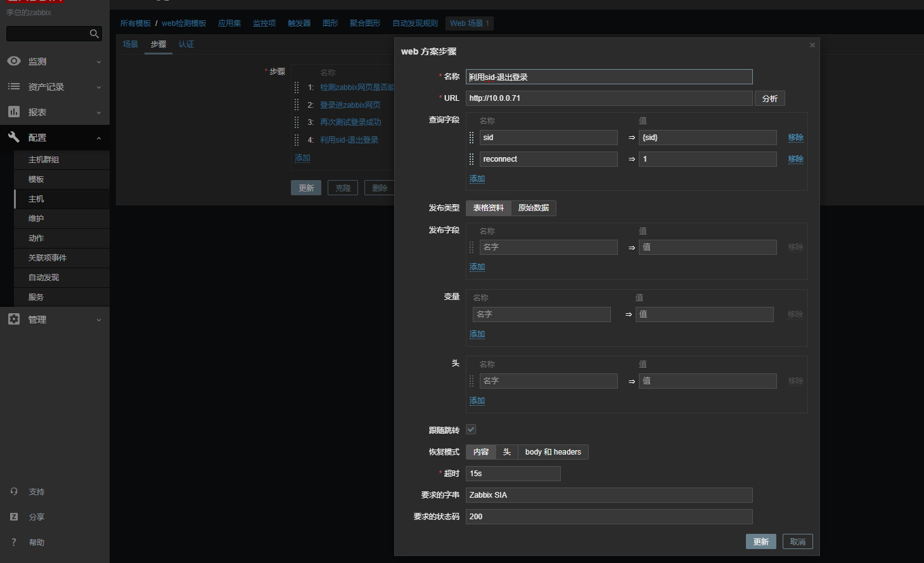
Task: Switch to the 步骤 tab
Action: [158, 44]
